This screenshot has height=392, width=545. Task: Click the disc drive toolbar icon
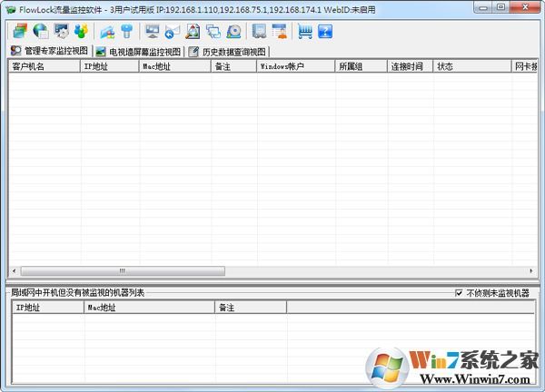click(x=233, y=31)
